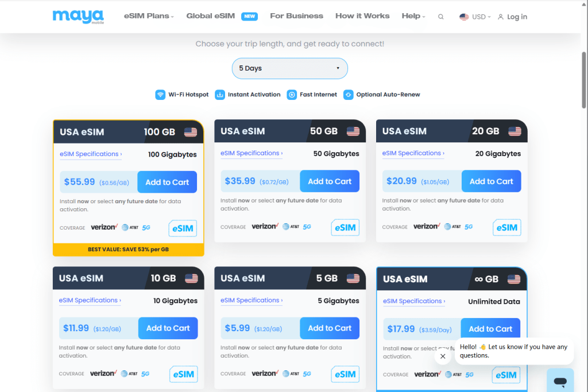Add the 100 GB plan to cart
The image size is (588, 392).
click(x=167, y=182)
